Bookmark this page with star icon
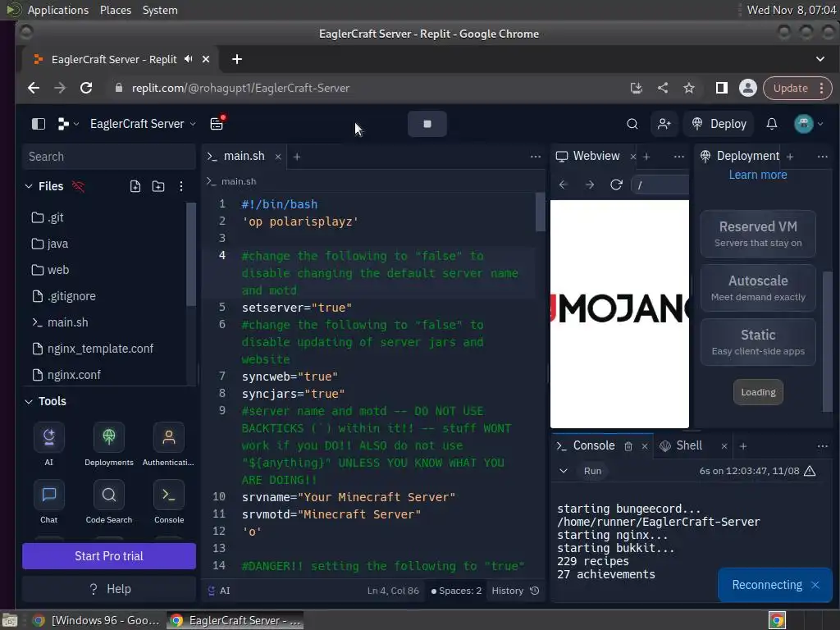The image size is (840, 630). tap(689, 88)
